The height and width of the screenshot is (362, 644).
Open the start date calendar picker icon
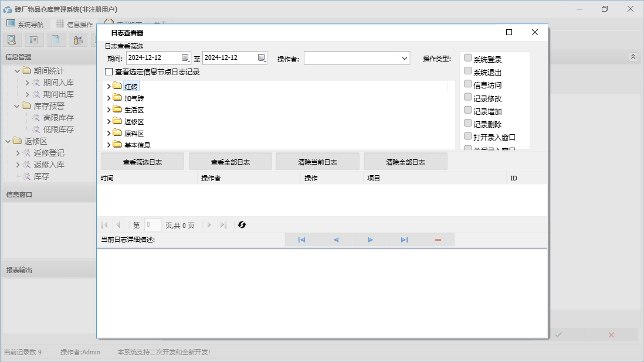click(185, 57)
